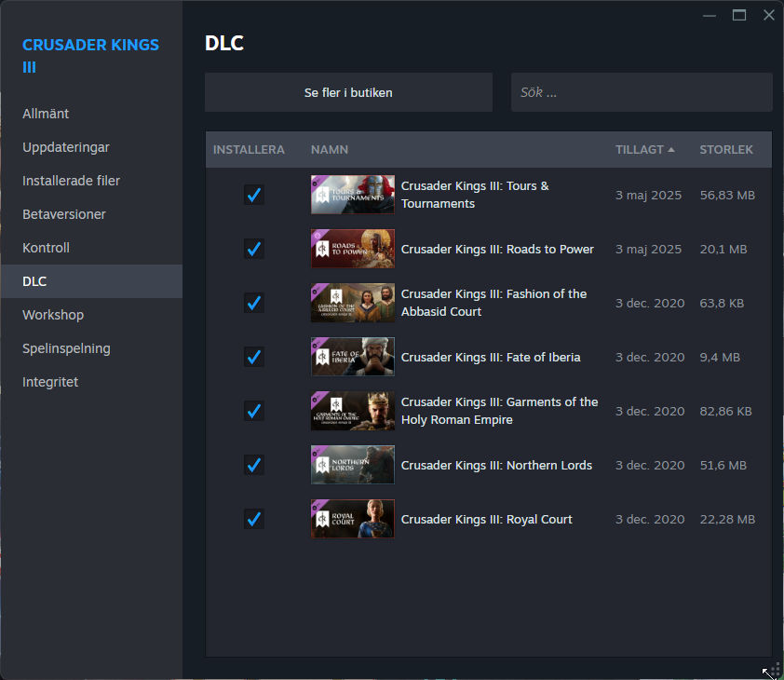The height and width of the screenshot is (680, 784).
Task: Open Tours & Tournaments DLC thumbnail
Action: pyautogui.click(x=353, y=195)
